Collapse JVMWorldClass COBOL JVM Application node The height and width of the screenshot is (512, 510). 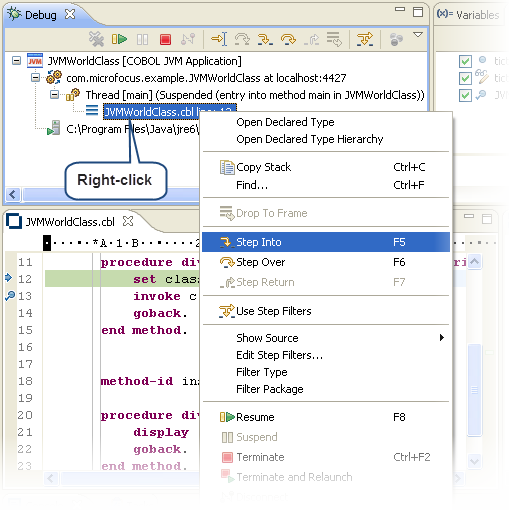click(16, 61)
